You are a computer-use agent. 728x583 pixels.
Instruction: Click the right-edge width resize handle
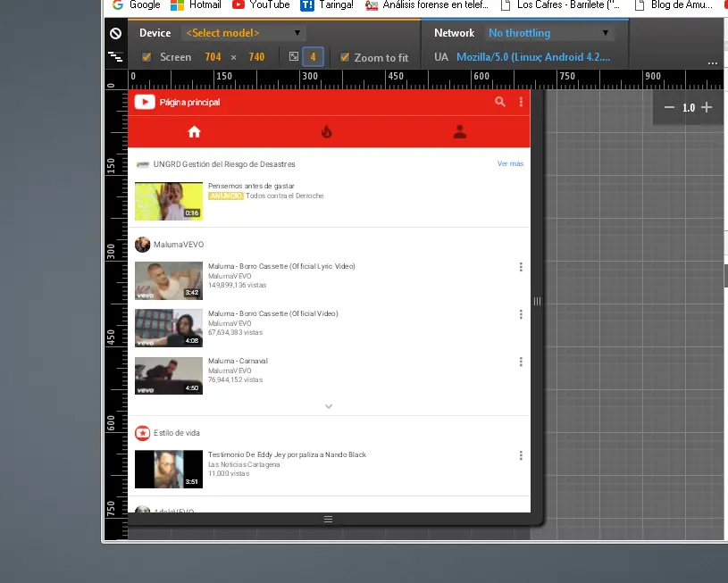pos(537,301)
